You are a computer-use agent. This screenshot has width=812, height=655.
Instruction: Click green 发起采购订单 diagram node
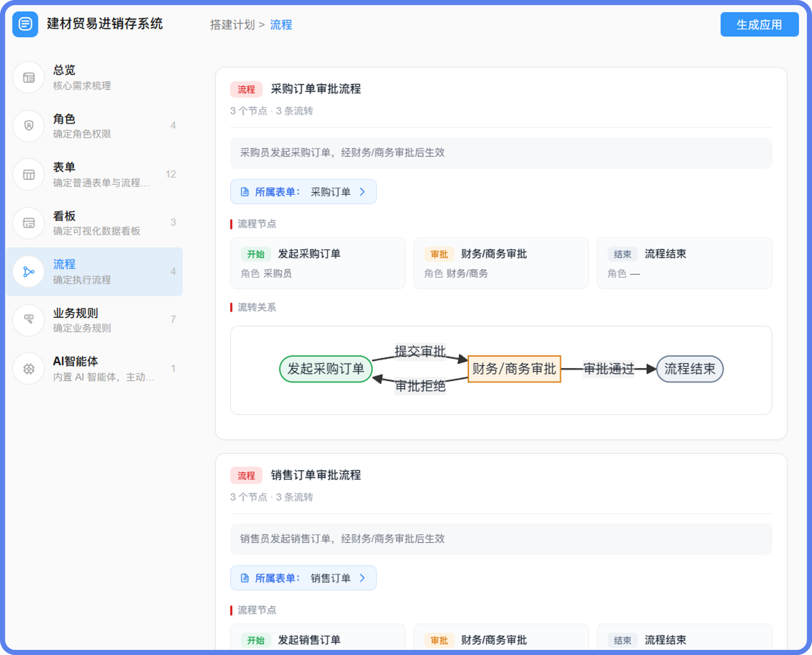(326, 369)
